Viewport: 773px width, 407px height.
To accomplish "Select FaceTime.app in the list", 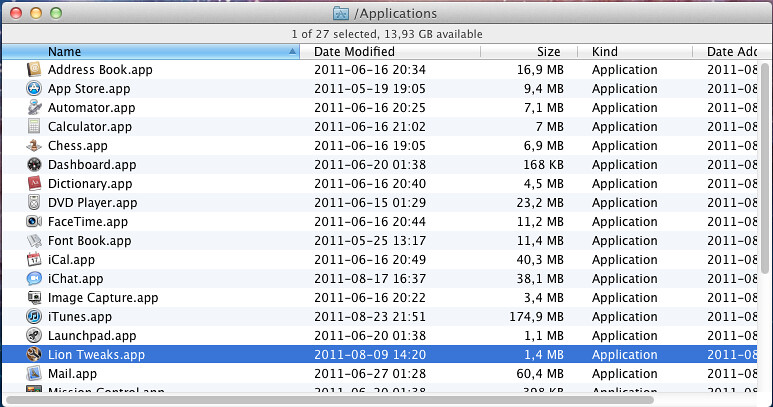I will point(88,222).
